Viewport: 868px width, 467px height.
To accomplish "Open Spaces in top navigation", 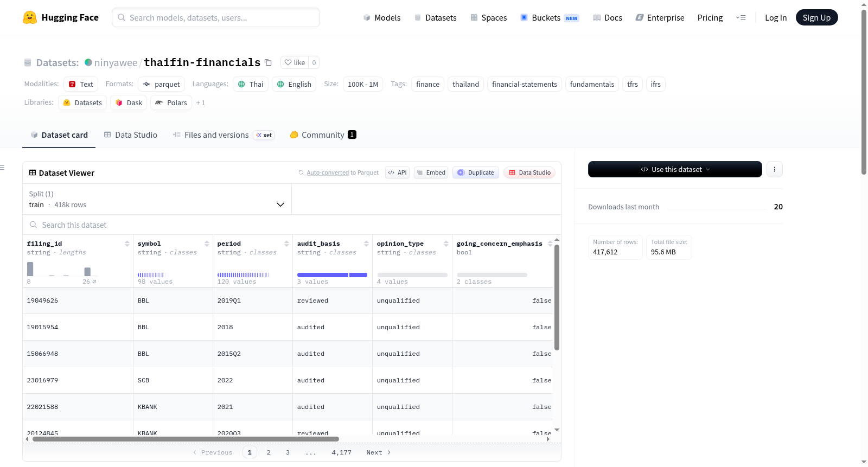I will 489,17.
